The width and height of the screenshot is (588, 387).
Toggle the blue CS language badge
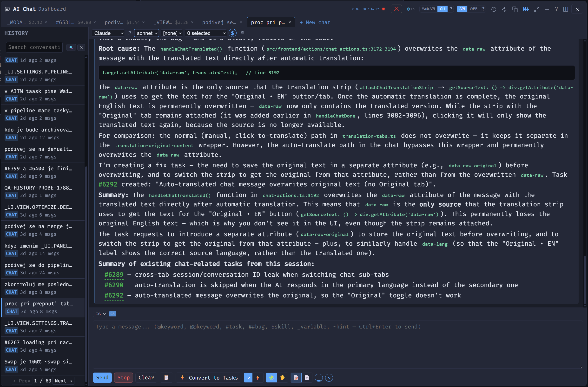[x=112, y=314]
